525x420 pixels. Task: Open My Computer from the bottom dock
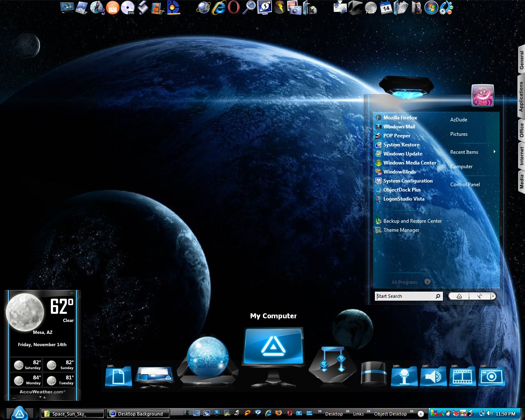pyautogui.click(x=273, y=356)
